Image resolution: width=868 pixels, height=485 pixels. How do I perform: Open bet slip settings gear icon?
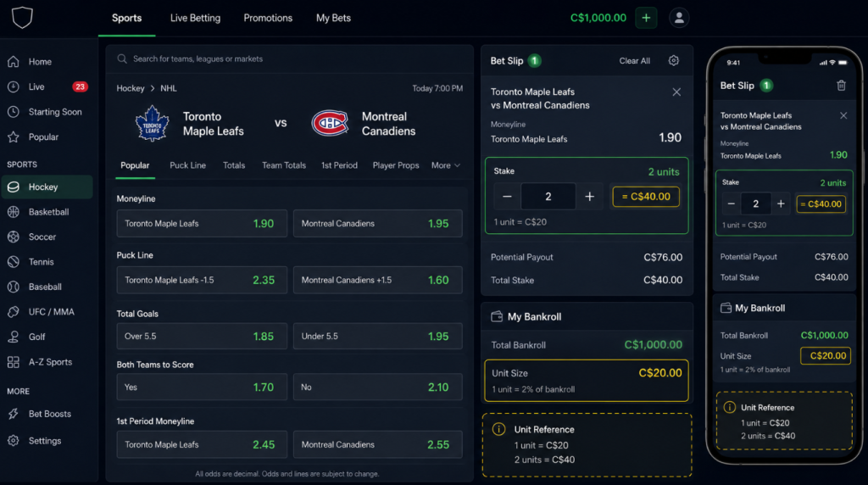pos(674,60)
